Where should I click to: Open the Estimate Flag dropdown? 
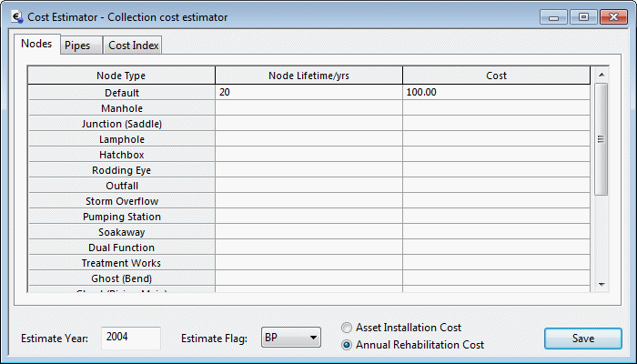291,338
